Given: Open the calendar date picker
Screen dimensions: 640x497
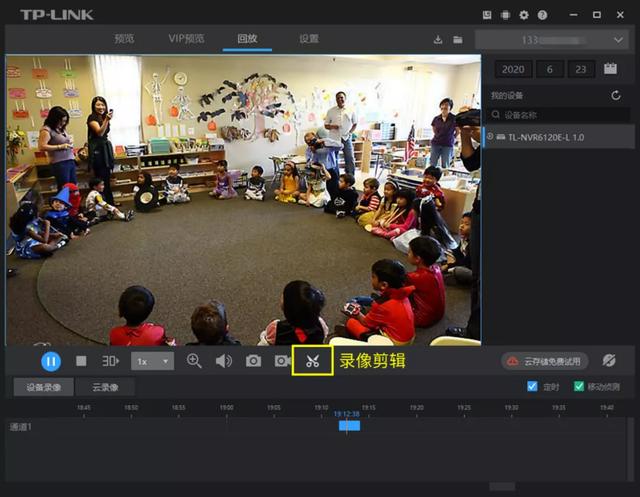Looking at the screenshot, I should click(610, 69).
